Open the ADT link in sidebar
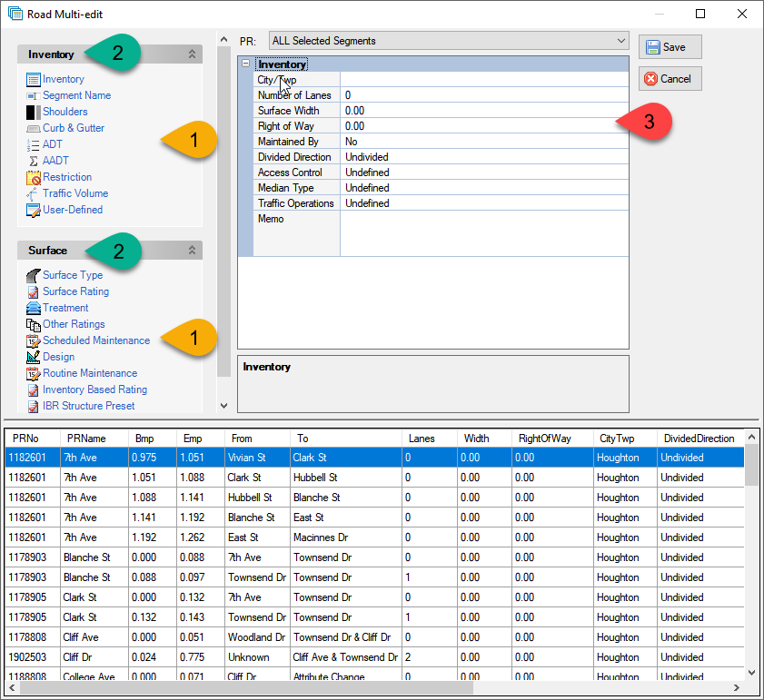764x700 pixels. click(x=53, y=144)
